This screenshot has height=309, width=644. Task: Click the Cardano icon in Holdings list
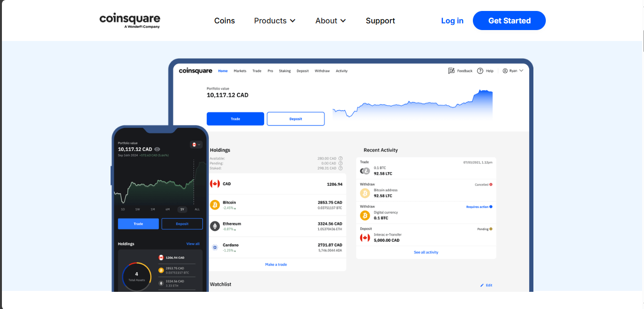215,247
